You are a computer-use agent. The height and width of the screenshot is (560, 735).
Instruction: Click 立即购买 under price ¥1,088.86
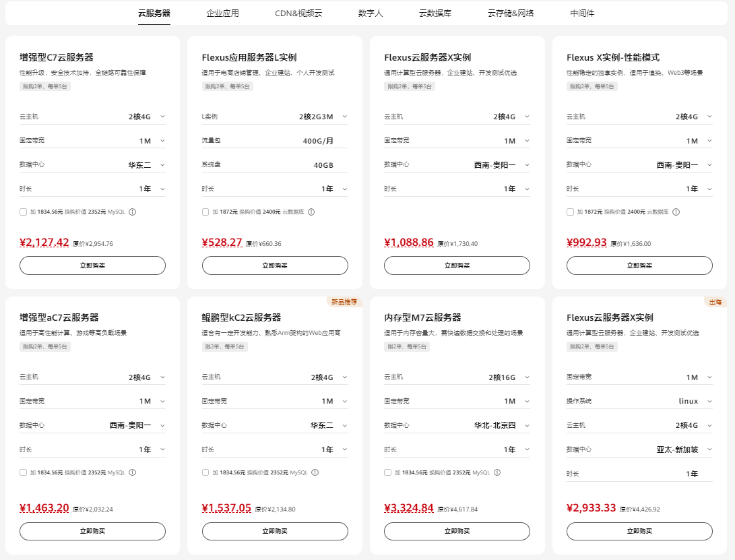tap(457, 266)
